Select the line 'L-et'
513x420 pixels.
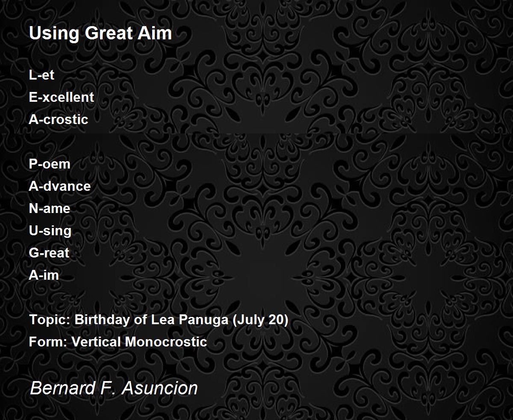coord(41,75)
